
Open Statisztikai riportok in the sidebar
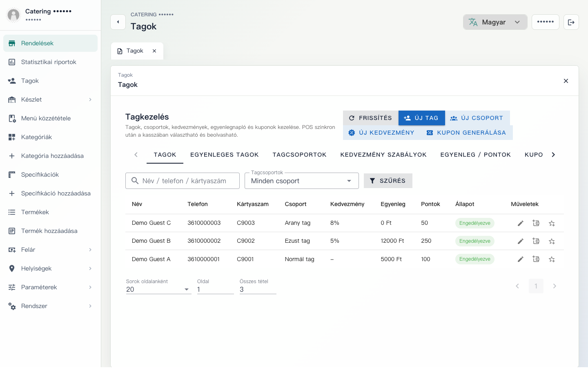(x=50, y=62)
